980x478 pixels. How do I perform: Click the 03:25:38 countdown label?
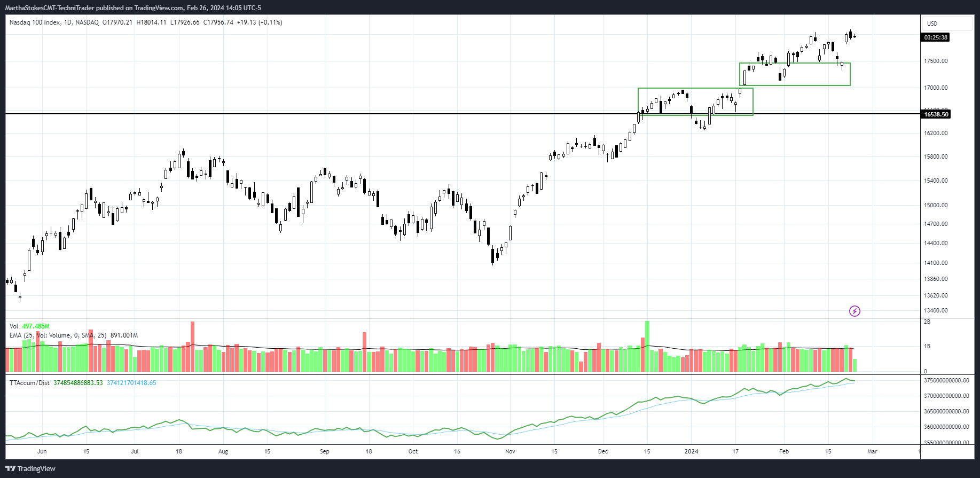click(x=936, y=37)
